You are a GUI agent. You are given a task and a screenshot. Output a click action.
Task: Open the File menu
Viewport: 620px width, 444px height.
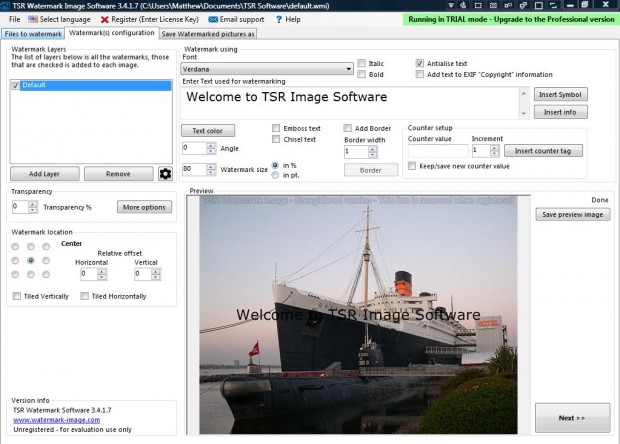point(14,19)
